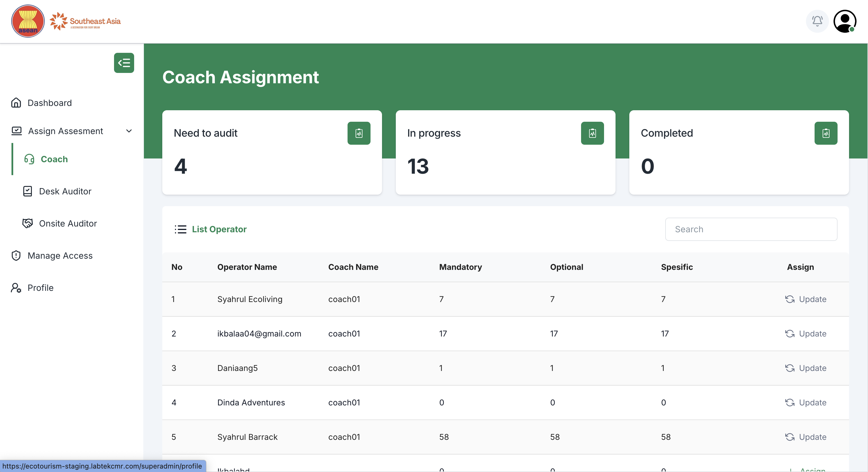Collapse the Assign Assesment chevron

[x=129, y=131]
